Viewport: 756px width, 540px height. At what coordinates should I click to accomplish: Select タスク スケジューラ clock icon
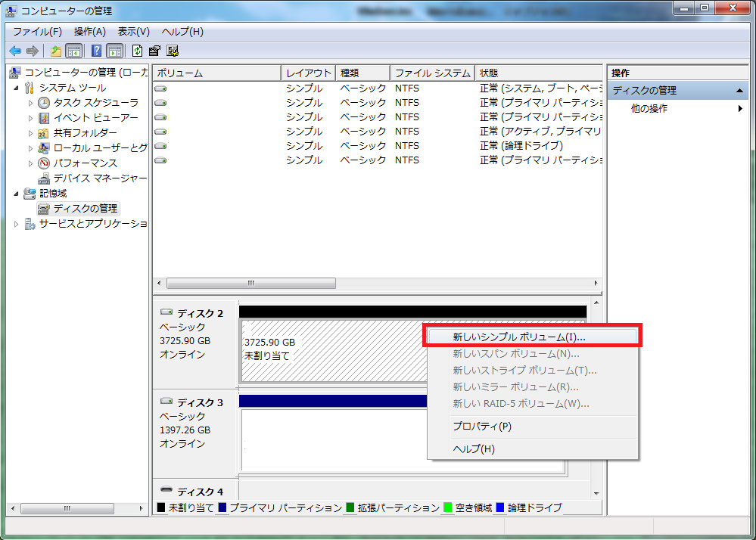pyautogui.click(x=44, y=103)
